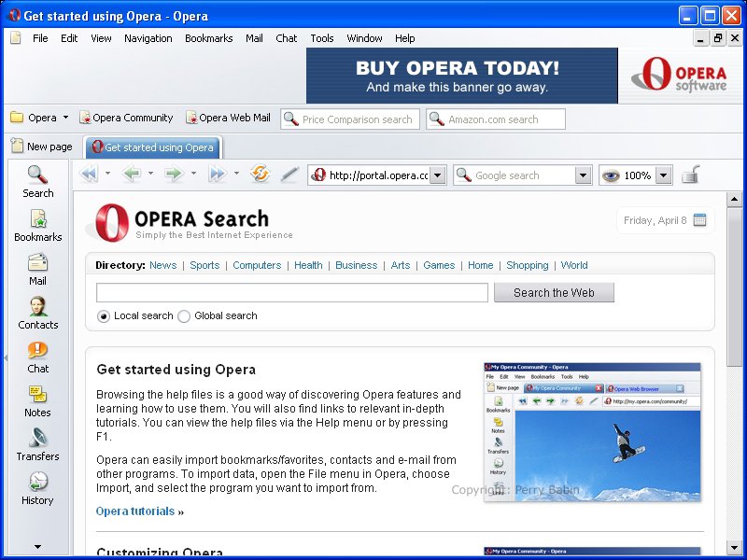Expand the Forward history dropdown arrow
This screenshot has height=560, width=747.
click(x=193, y=174)
